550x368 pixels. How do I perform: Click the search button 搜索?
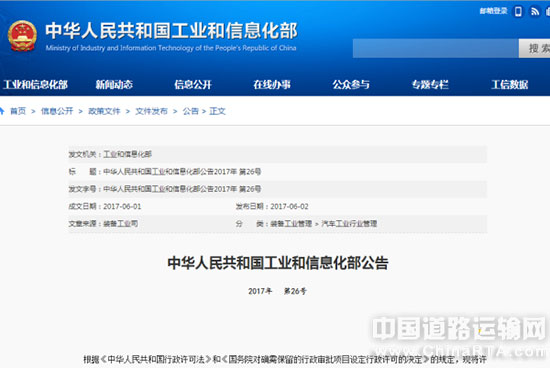(x=535, y=48)
